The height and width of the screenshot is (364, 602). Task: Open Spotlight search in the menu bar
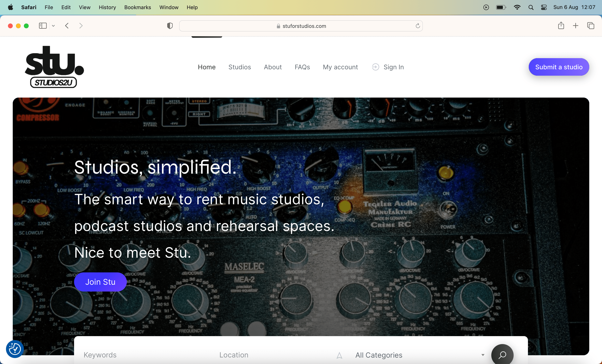[531, 7]
